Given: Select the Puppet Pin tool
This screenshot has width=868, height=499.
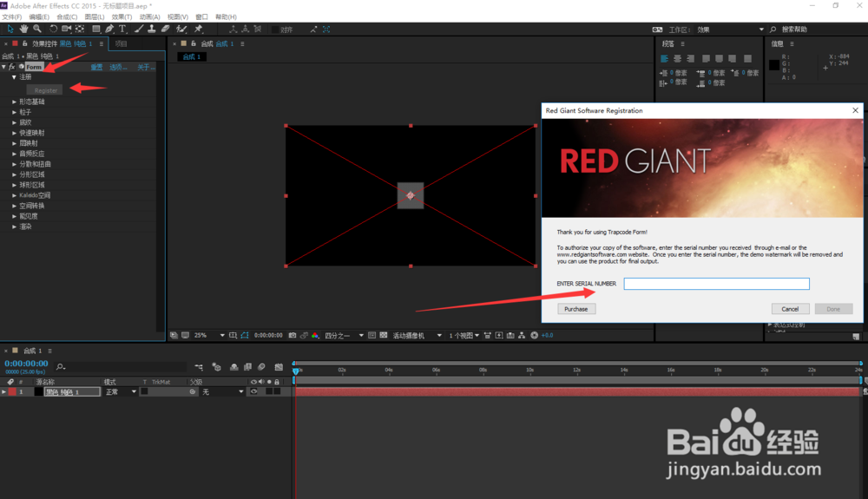Looking at the screenshot, I should coord(199,30).
